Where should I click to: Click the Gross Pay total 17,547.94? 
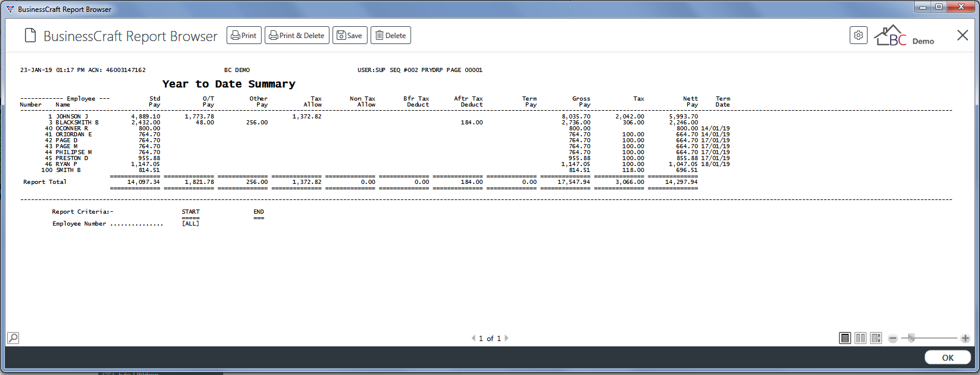574,182
